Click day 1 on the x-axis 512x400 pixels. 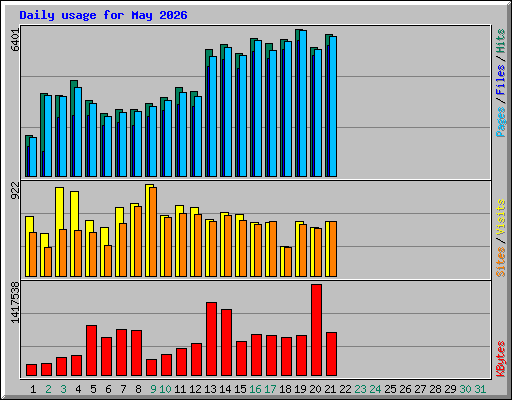click(33, 389)
